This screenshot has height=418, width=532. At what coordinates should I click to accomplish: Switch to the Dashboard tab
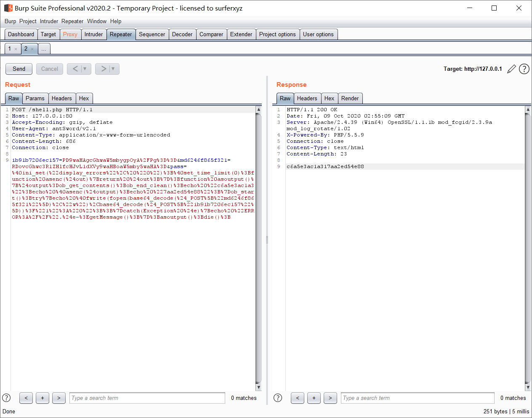21,35
